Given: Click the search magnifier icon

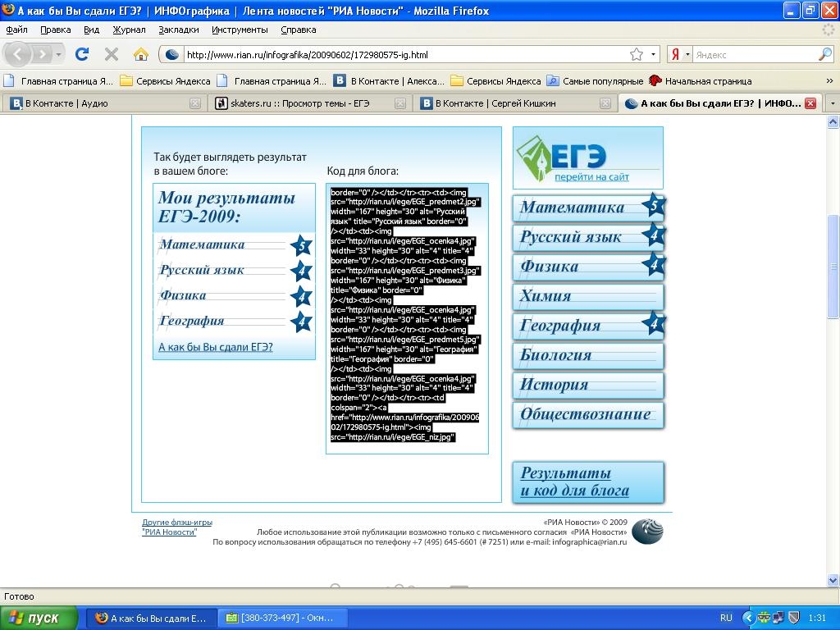Looking at the screenshot, I should point(824,55).
